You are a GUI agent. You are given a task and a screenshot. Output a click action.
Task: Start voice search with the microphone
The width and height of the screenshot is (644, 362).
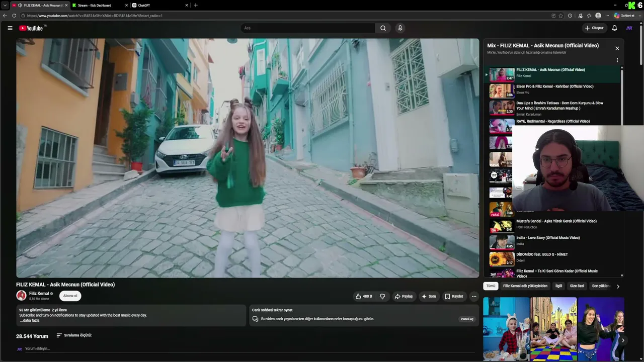pyautogui.click(x=400, y=28)
